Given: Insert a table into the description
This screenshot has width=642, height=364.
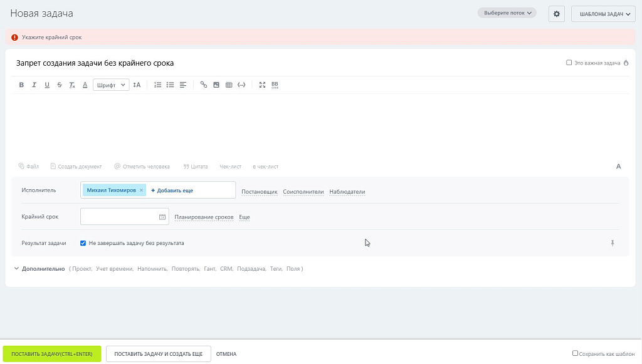Looking at the screenshot, I should pyautogui.click(x=229, y=85).
